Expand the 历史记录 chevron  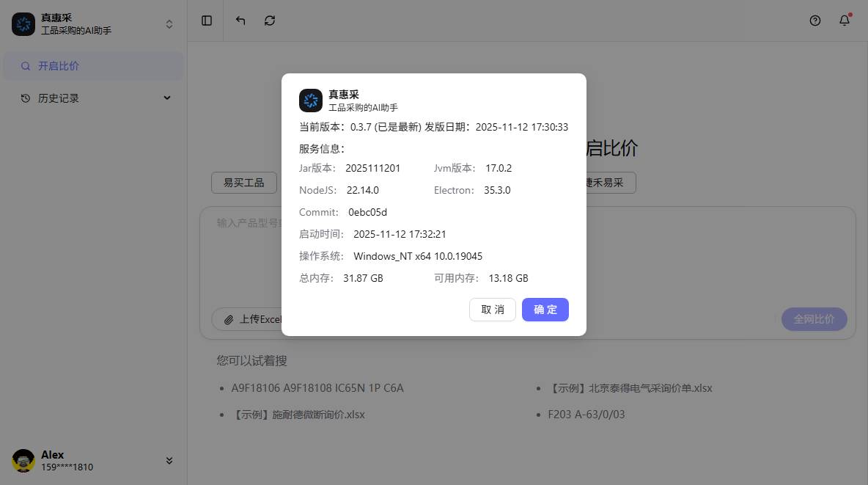(x=167, y=98)
